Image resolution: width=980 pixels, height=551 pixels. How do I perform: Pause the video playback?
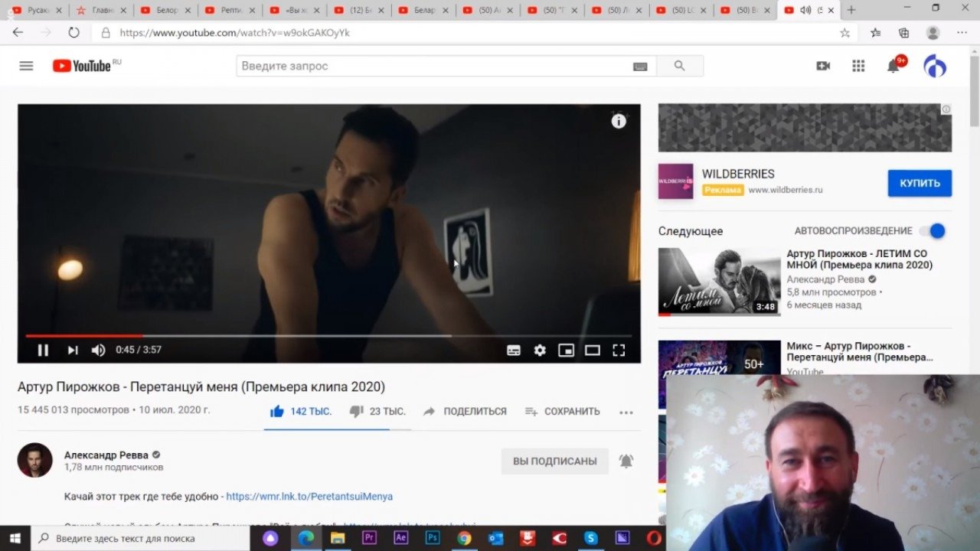click(43, 350)
